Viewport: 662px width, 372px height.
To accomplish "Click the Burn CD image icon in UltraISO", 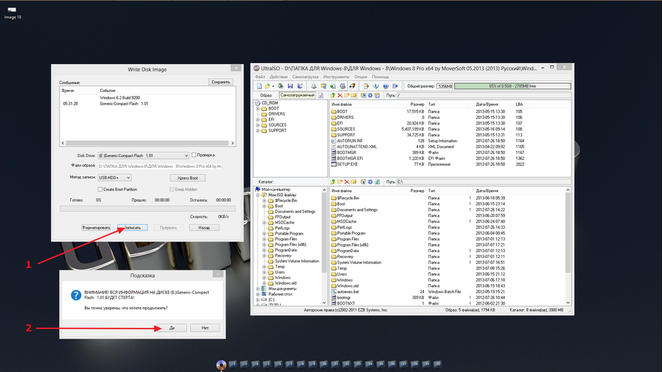I will [353, 86].
